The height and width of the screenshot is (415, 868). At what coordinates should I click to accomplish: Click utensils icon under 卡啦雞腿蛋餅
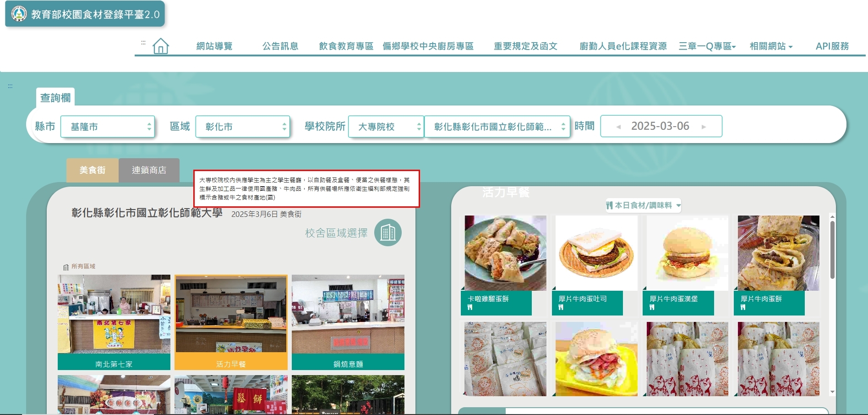[x=470, y=308]
